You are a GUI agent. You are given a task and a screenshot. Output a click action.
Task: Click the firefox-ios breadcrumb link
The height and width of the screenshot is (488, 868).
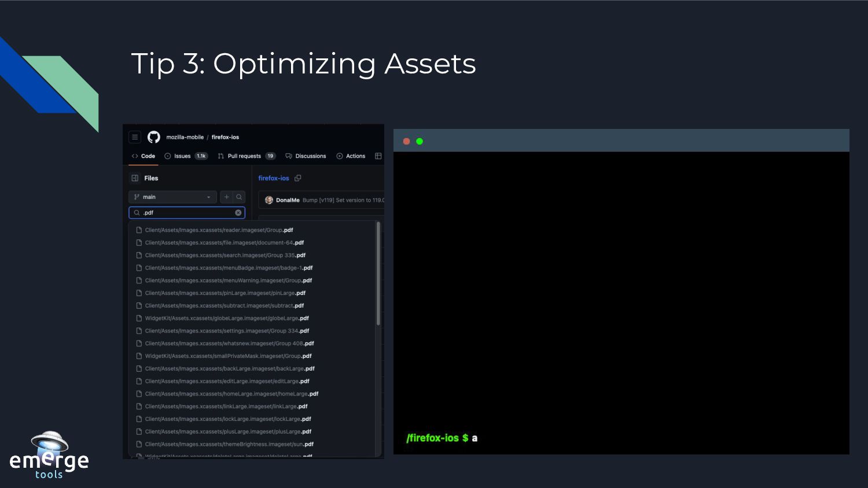coord(225,138)
